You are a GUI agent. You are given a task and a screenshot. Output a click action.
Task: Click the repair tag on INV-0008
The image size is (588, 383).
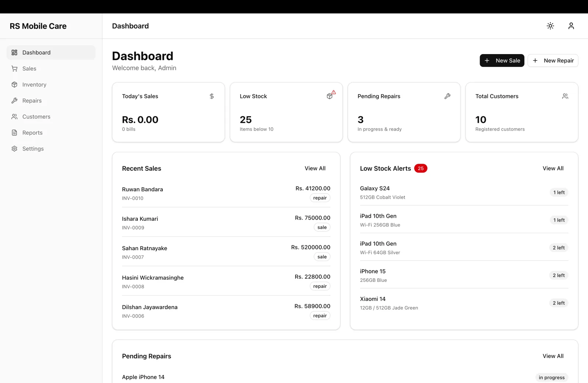tap(320, 286)
